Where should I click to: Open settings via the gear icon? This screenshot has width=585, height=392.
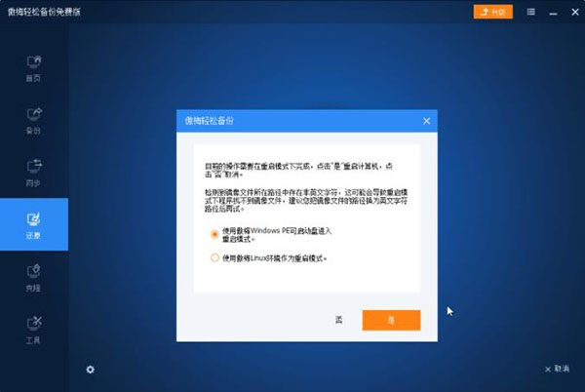90,369
